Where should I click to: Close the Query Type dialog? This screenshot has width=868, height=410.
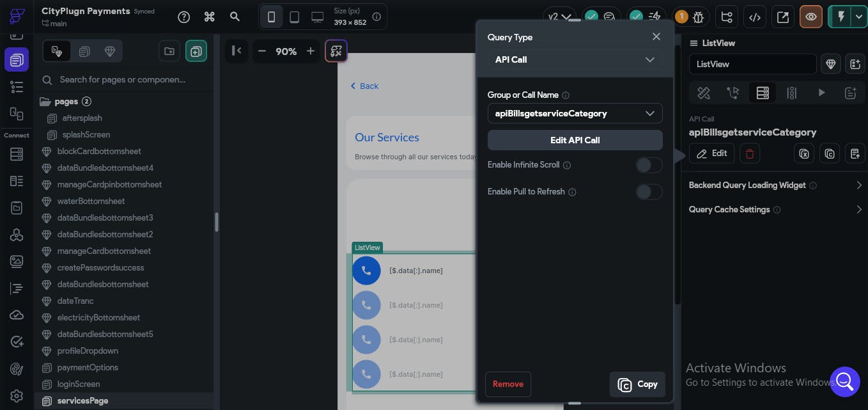(656, 36)
